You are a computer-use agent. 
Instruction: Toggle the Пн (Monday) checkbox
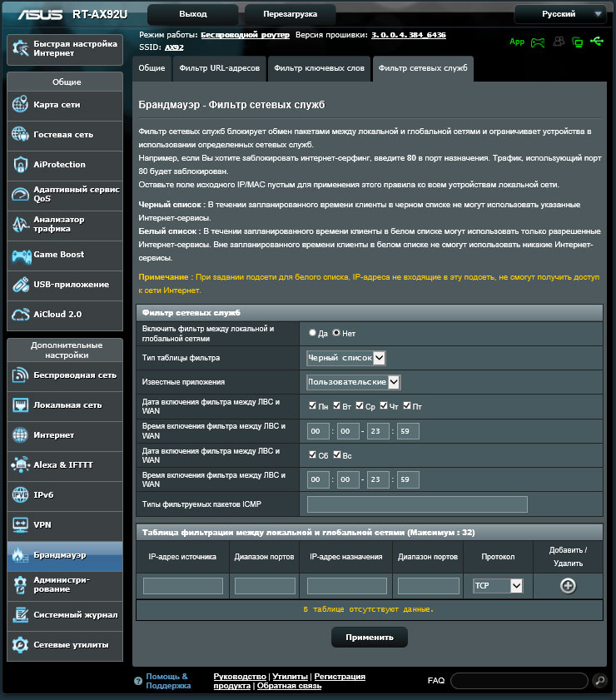pyautogui.click(x=312, y=405)
